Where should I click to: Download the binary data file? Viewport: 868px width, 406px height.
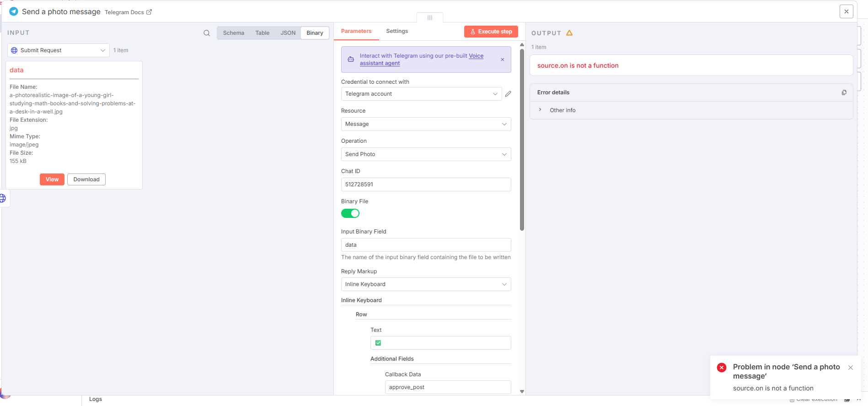[x=86, y=179]
